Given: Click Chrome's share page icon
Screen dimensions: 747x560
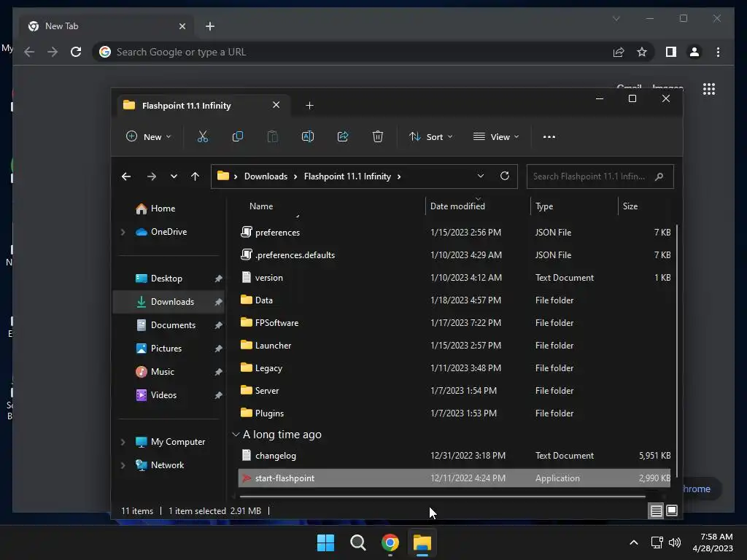Looking at the screenshot, I should pyautogui.click(x=619, y=52).
